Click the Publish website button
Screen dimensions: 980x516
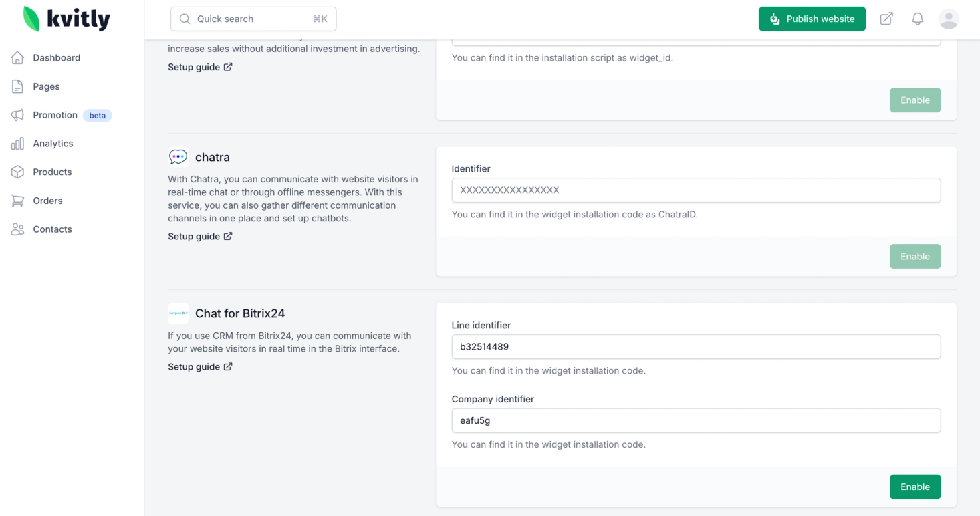click(812, 19)
